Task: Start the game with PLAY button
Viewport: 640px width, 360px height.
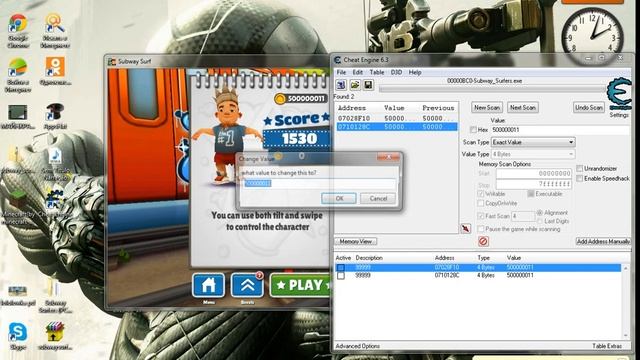Action: point(300,285)
